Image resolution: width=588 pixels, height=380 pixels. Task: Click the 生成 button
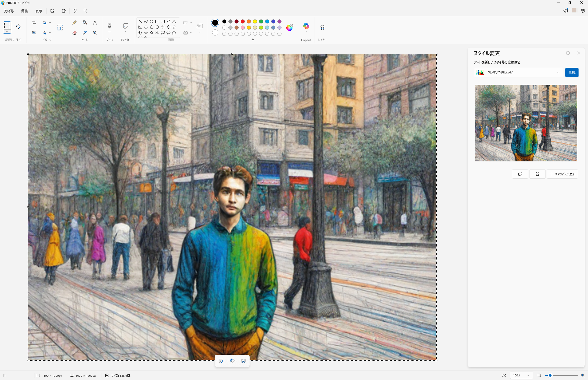click(571, 73)
